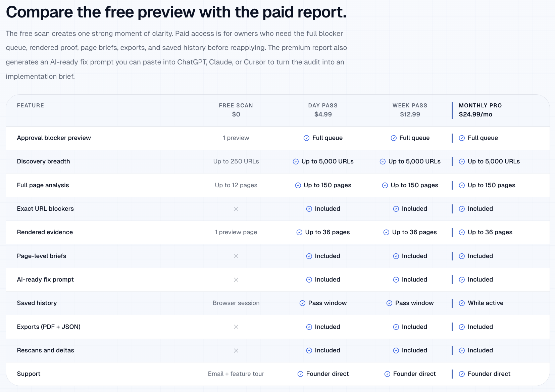Image resolution: width=555 pixels, height=392 pixels.
Task: Expand the Feature column header
Action: click(x=30, y=105)
